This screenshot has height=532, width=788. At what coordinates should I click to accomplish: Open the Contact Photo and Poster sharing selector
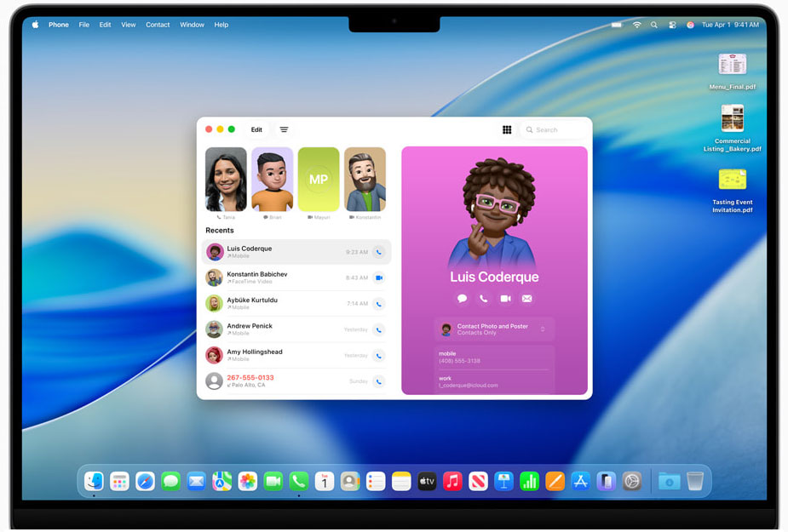(494, 329)
